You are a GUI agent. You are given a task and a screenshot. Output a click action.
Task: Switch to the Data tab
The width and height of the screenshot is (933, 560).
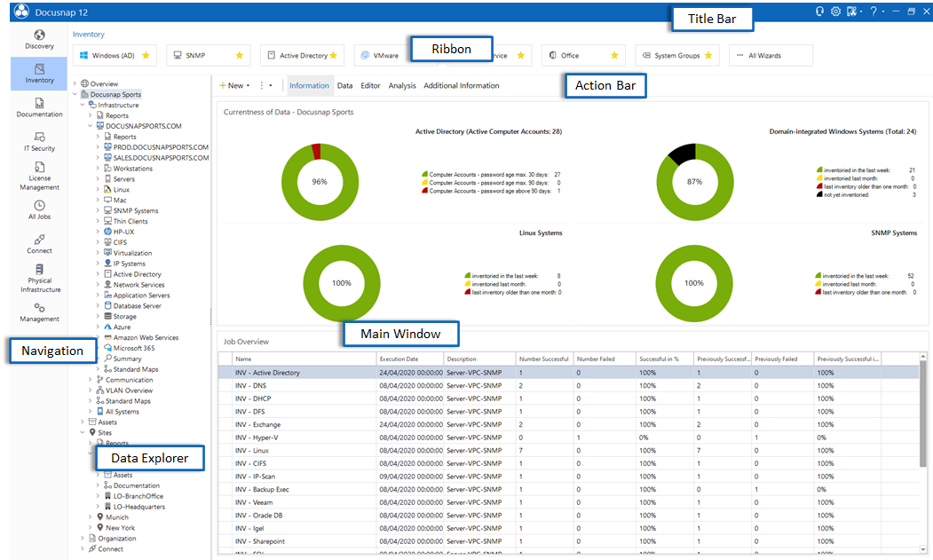(345, 86)
